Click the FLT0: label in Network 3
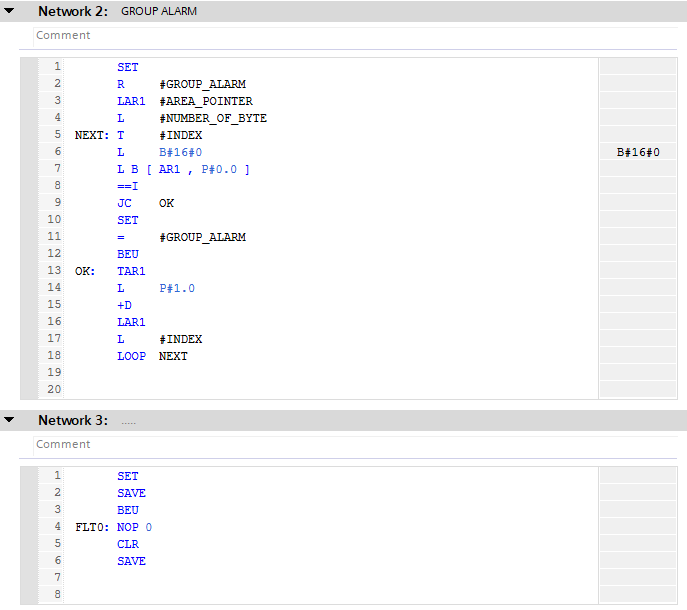 pos(92,527)
